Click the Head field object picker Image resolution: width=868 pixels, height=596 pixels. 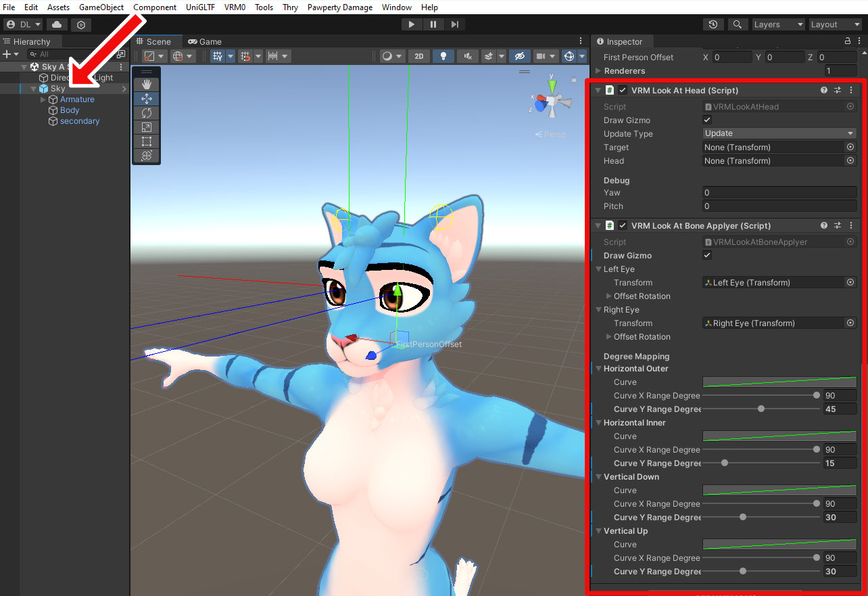850,160
